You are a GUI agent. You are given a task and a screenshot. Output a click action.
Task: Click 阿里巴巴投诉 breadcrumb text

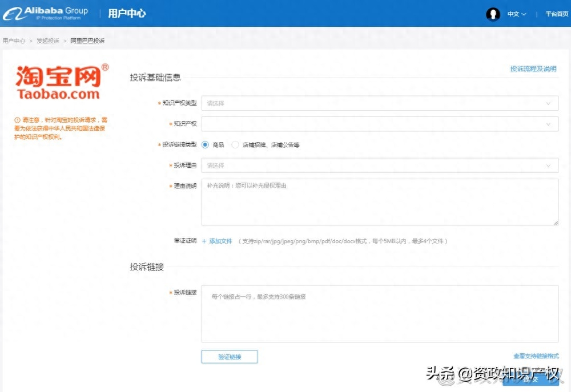pyautogui.click(x=87, y=41)
